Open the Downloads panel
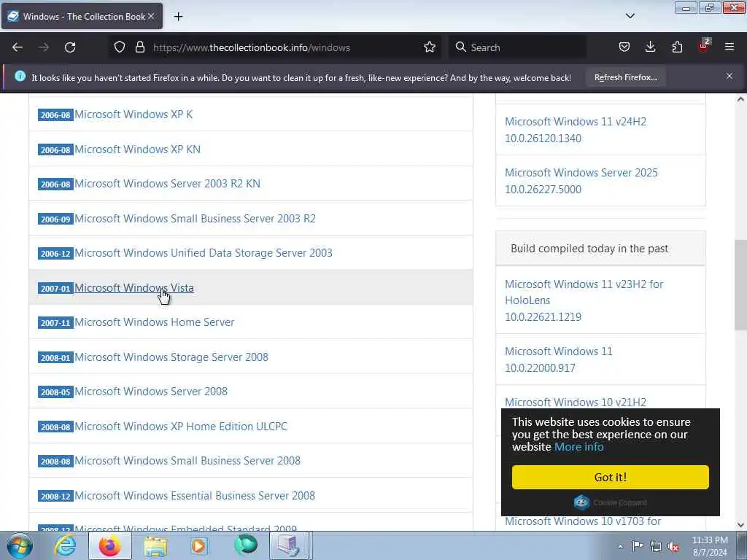The height and width of the screenshot is (560, 747). (650, 47)
